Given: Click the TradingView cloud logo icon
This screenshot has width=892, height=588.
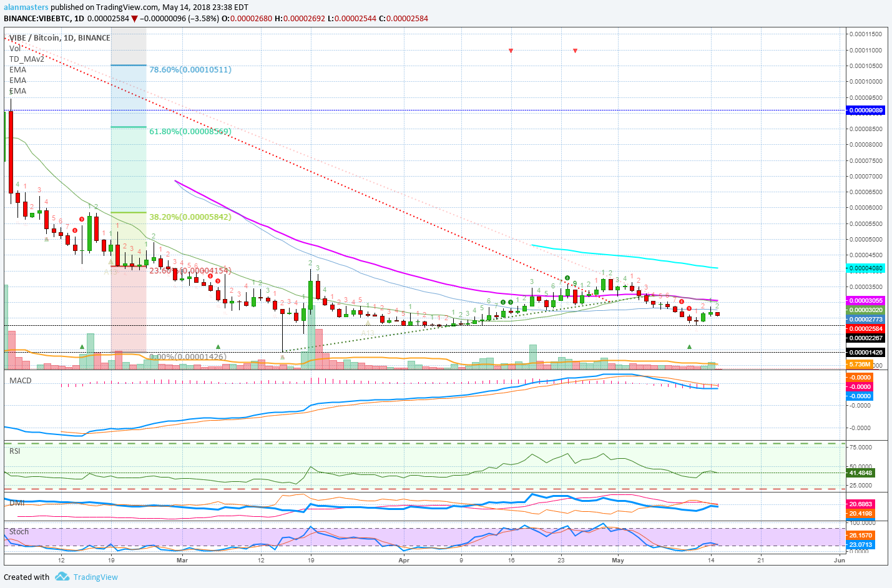Looking at the screenshot, I should (x=62, y=577).
